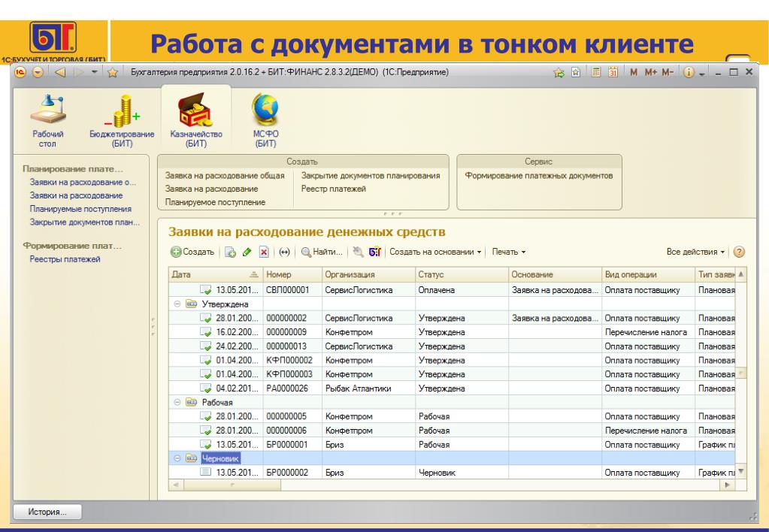This screenshot has height=532, width=769.
Task: Collapse the Черновик group
Action: (177, 459)
